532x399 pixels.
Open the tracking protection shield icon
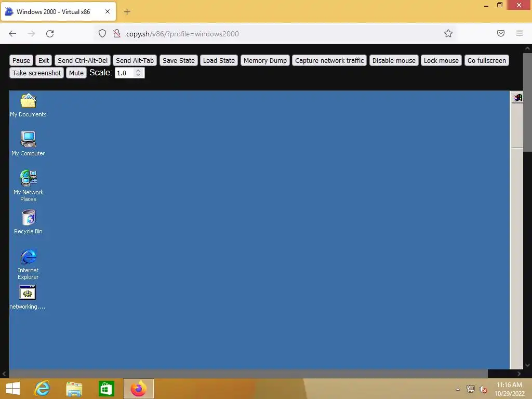coord(102,33)
